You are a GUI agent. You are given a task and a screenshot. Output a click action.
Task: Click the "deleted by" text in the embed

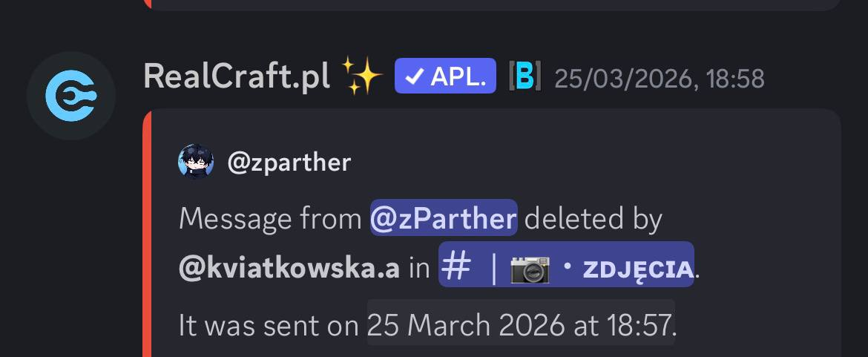coord(593,219)
